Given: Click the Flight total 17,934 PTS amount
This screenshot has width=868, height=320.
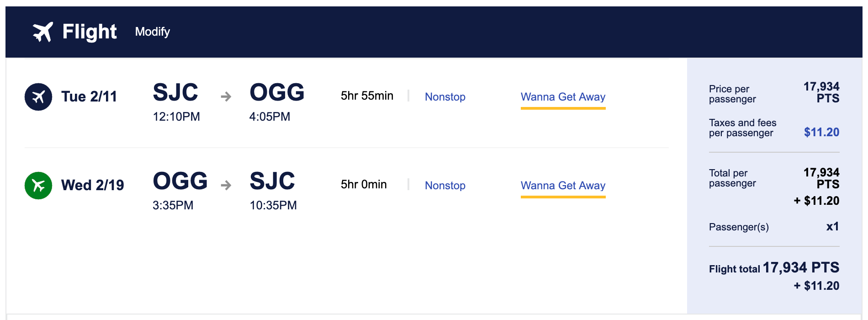Looking at the screenshot, I should coord(801,267).
